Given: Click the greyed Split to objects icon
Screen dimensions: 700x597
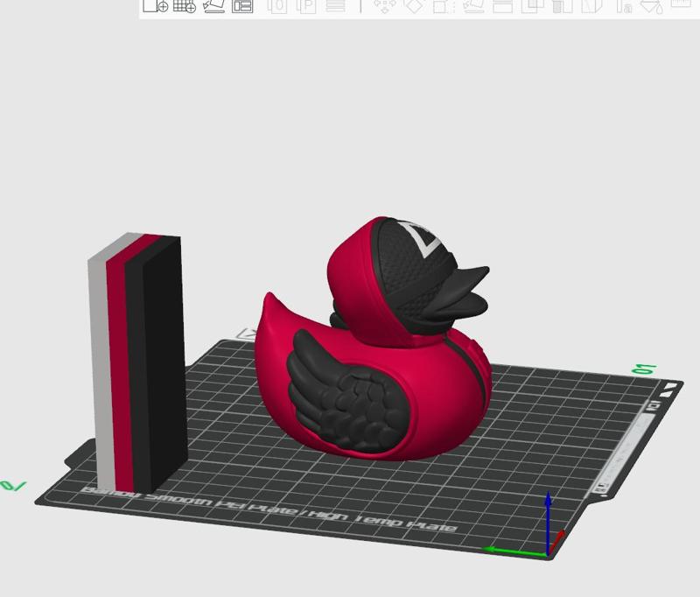Looking at the screenshot, I should click(277, 5).
